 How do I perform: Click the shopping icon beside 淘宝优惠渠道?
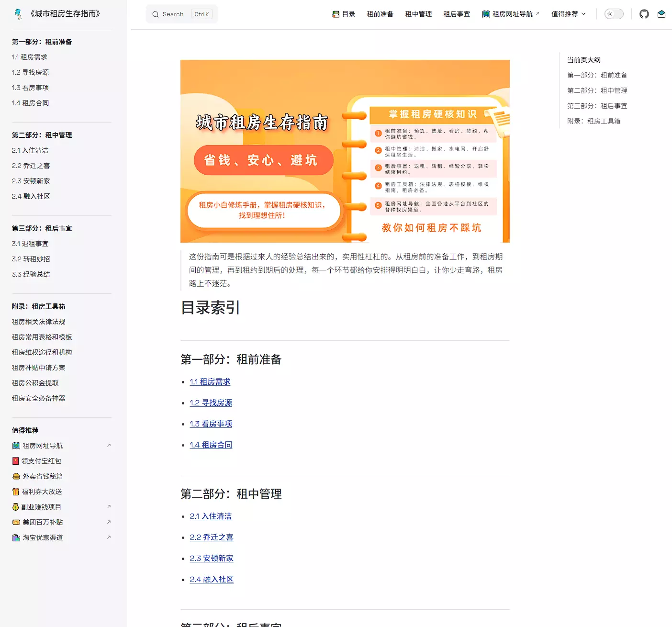coord(16,537)
